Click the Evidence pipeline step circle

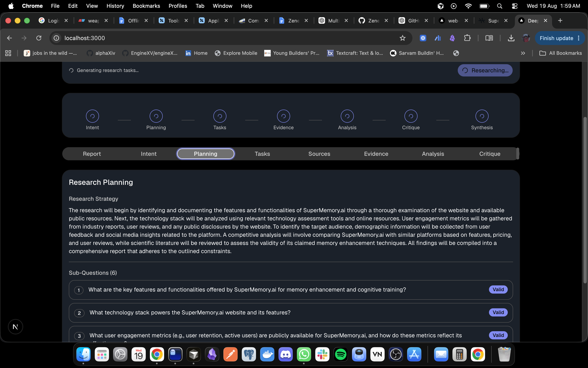(283, 116)
